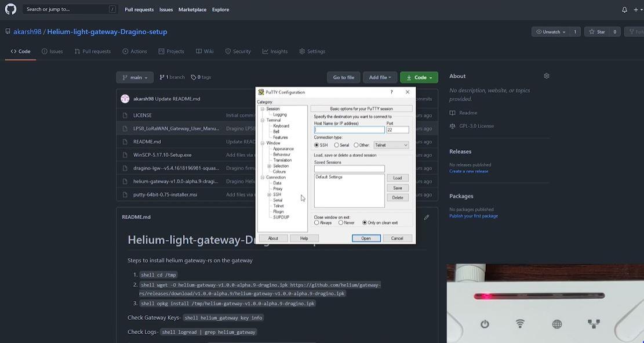
Task: Select Keyboard in PuTTY category tree
Action: pos(281,126)
